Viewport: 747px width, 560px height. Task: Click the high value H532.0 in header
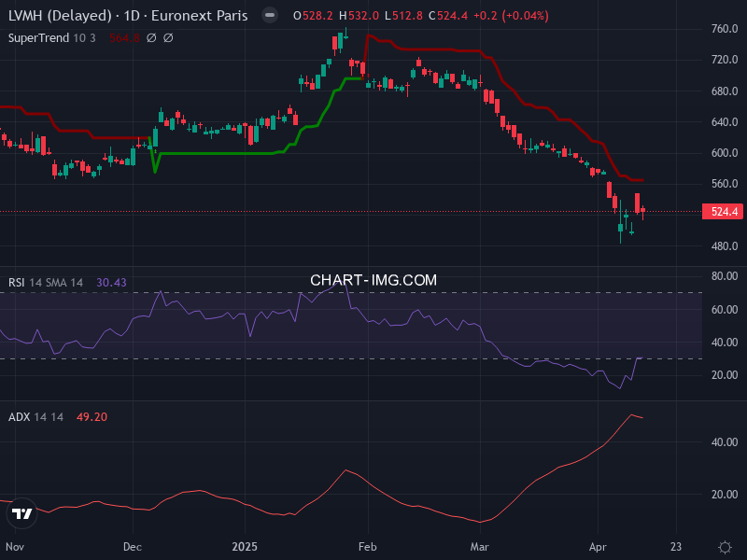(x=359, y=16)
